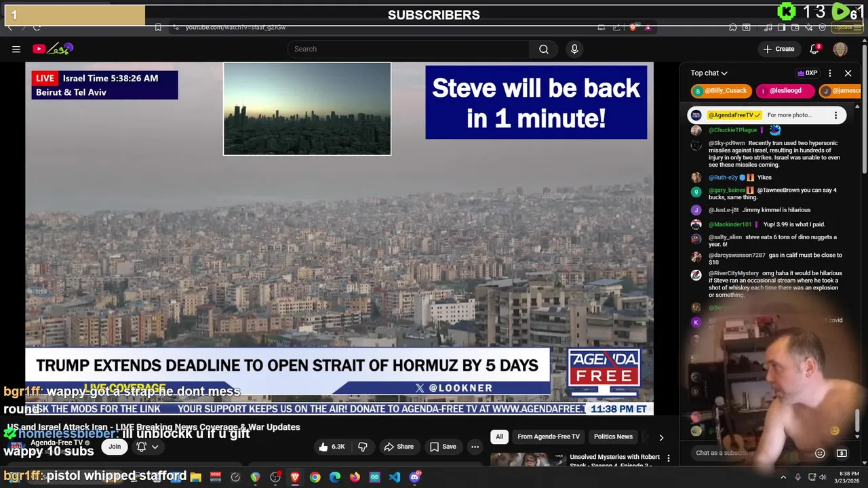Open the Brave Wallet icon
This screenshot has width=868, height=488.
(795, 27)
